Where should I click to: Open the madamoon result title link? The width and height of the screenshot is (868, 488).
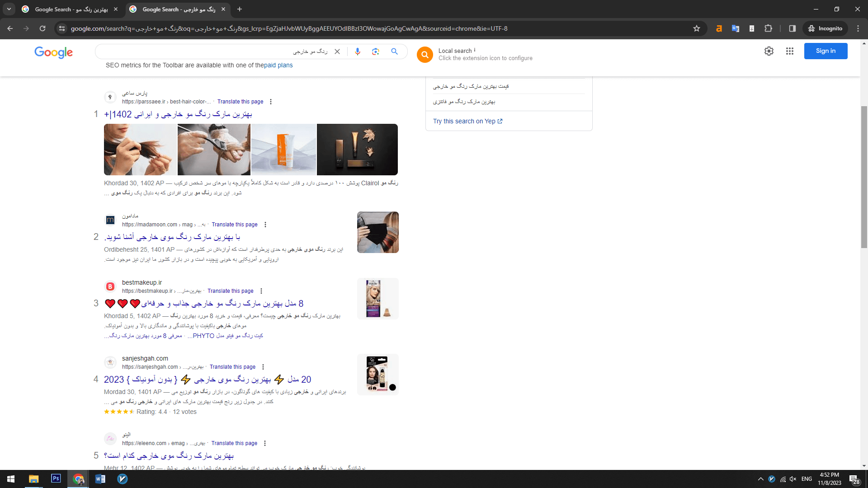[172, 237]
